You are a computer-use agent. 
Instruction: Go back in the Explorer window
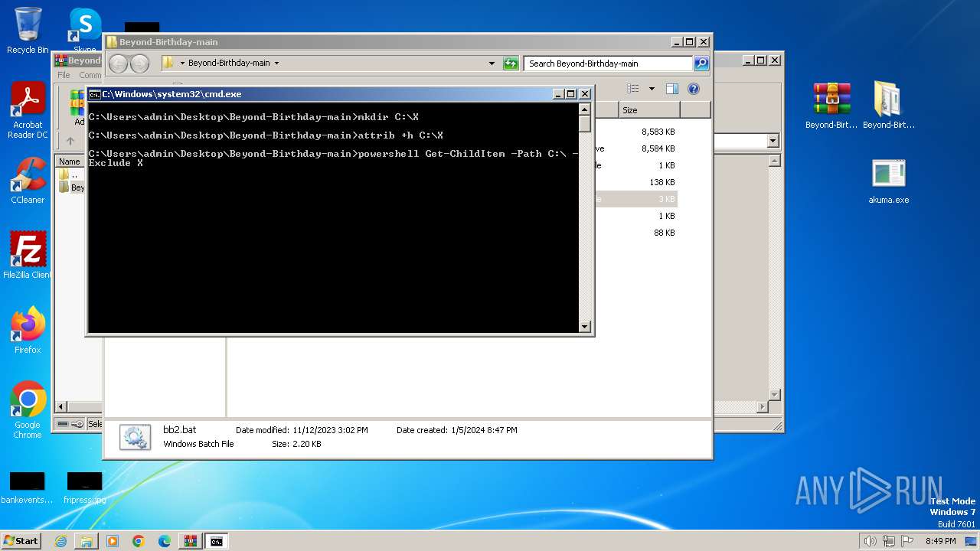[x=118, y=64]
